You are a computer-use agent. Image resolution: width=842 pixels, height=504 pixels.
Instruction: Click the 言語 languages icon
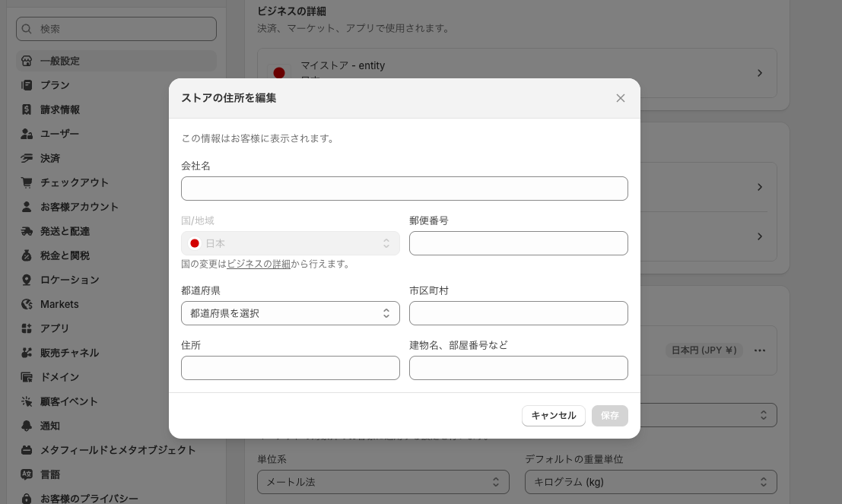pos(28,474)
